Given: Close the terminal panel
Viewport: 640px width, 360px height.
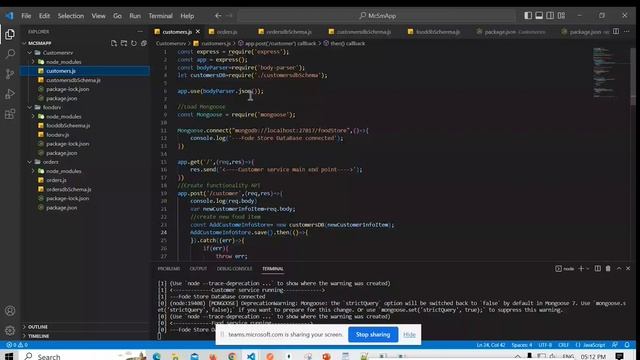Looking at the screenshot, I should 628,269.
